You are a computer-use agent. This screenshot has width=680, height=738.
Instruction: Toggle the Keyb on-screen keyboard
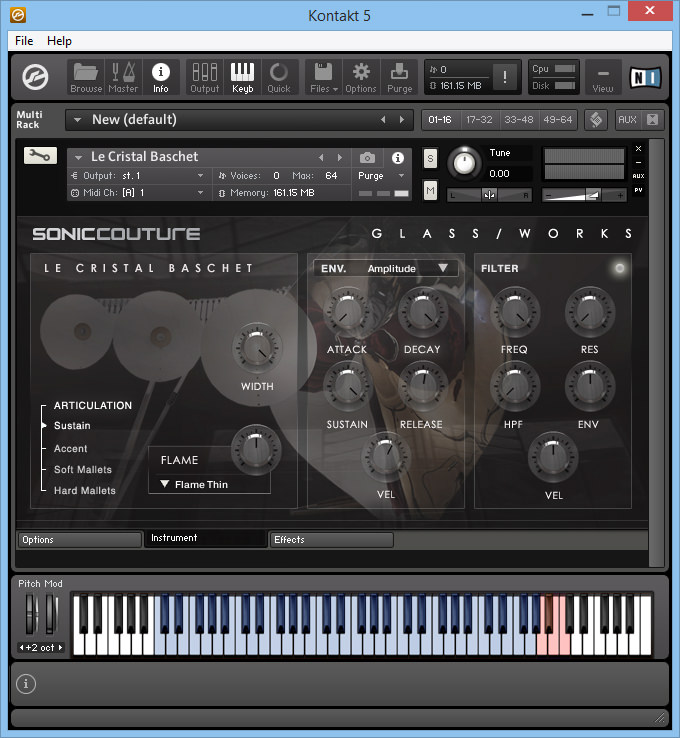242,77
